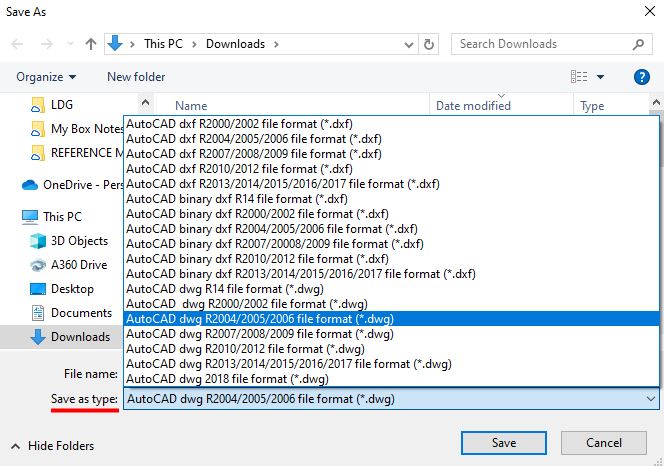The image size is (664, 466).
Task: Create a New folder
Action: point(136,77)
